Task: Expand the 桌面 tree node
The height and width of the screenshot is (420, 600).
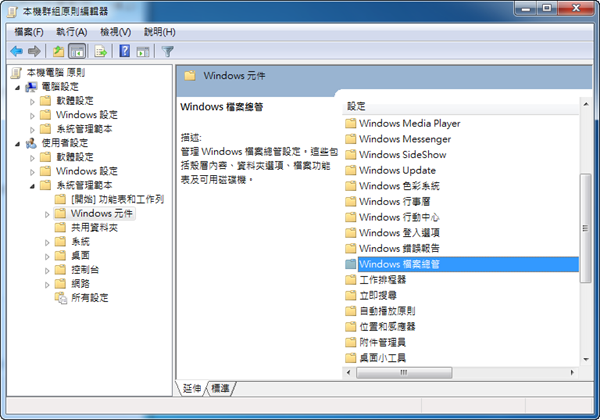Action: [x=47, y=257]
